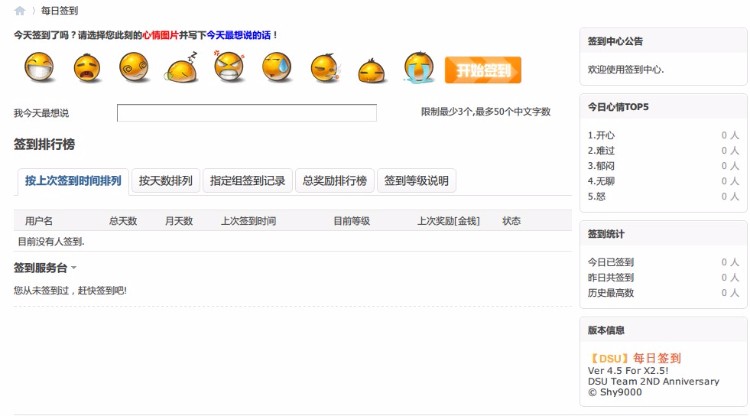750x416 pixels.
Task: Click the blue 今天最想说的话 text
Action: [x=239, y=35]
